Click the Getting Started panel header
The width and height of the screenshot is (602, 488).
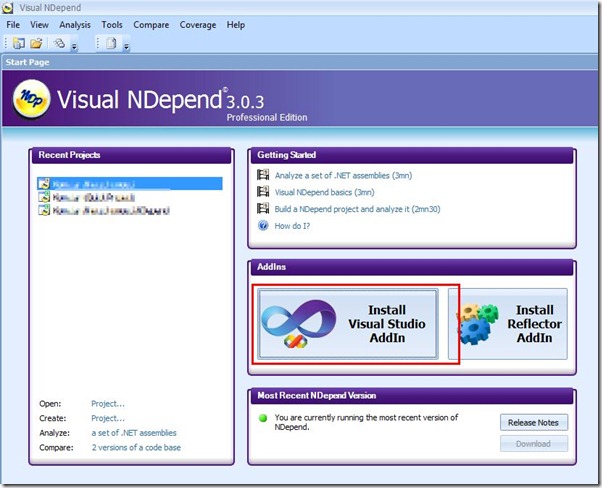pyautogui.click(x=412, y=155)
